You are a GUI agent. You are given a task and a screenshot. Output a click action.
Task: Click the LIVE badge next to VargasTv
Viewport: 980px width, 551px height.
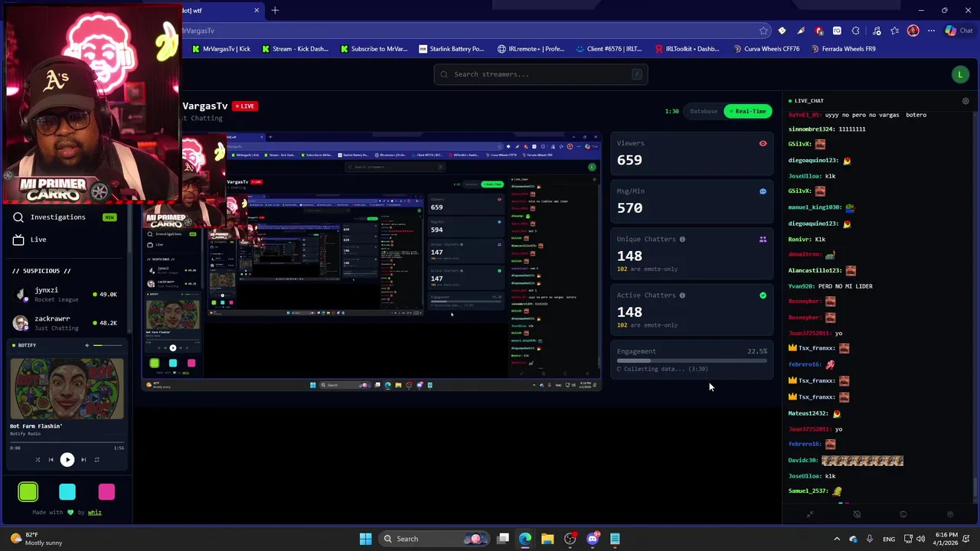coord(245,106)
